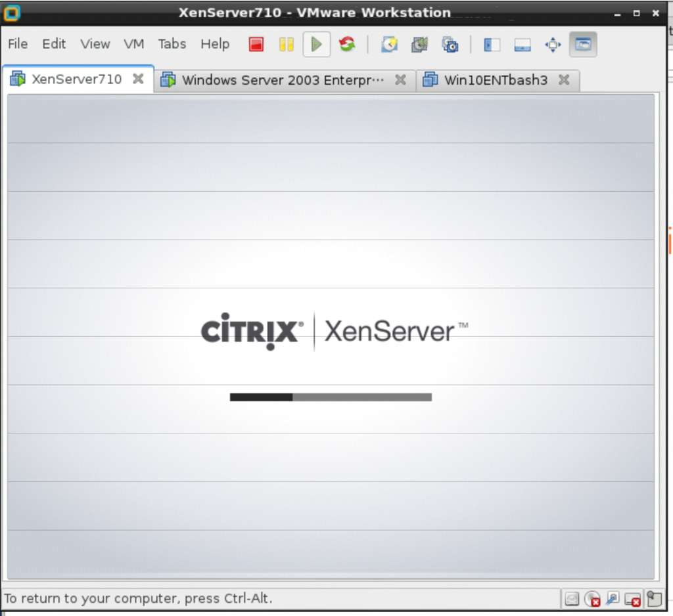Toggle the thumbnail bar icon
This screenshot has height=616, width=673.
tap(522, 44)
